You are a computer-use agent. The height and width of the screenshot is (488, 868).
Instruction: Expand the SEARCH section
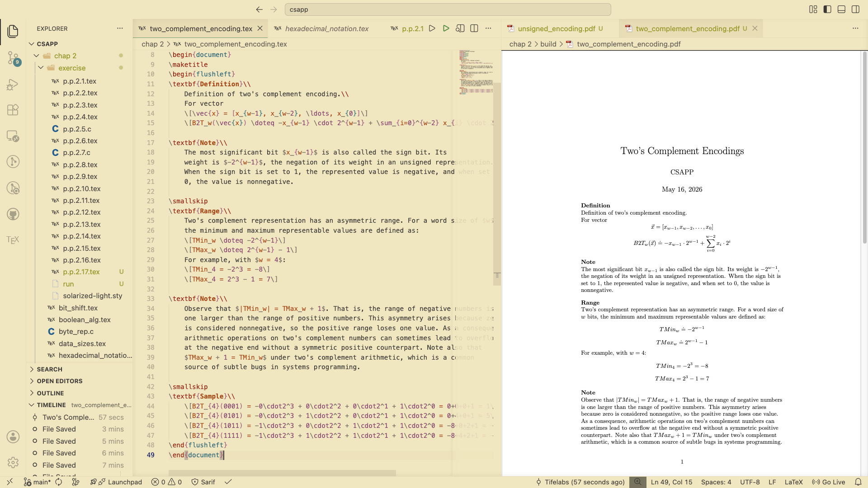pos(80,369)
